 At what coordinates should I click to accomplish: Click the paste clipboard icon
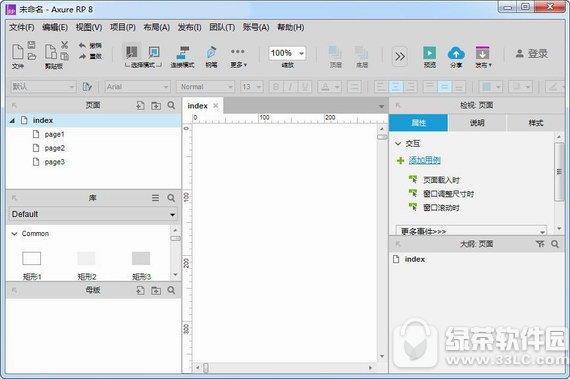click(x=51, y=52)
